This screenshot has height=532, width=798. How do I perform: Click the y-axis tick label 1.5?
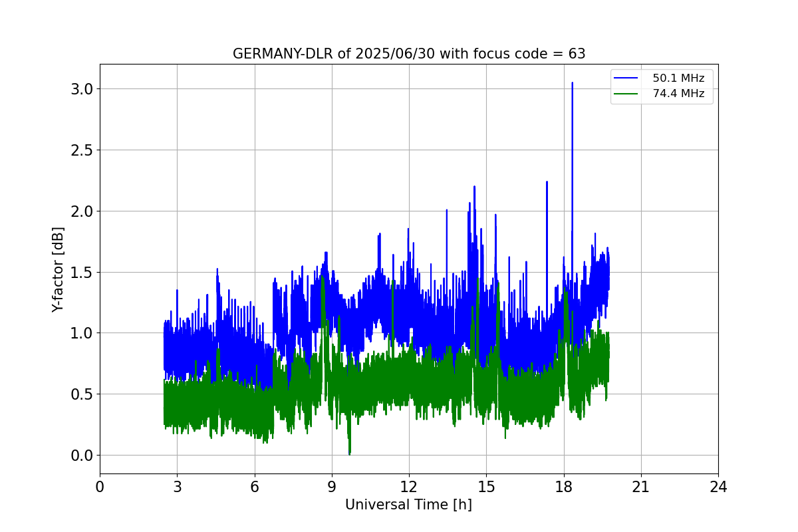click(x=82, y=272)
